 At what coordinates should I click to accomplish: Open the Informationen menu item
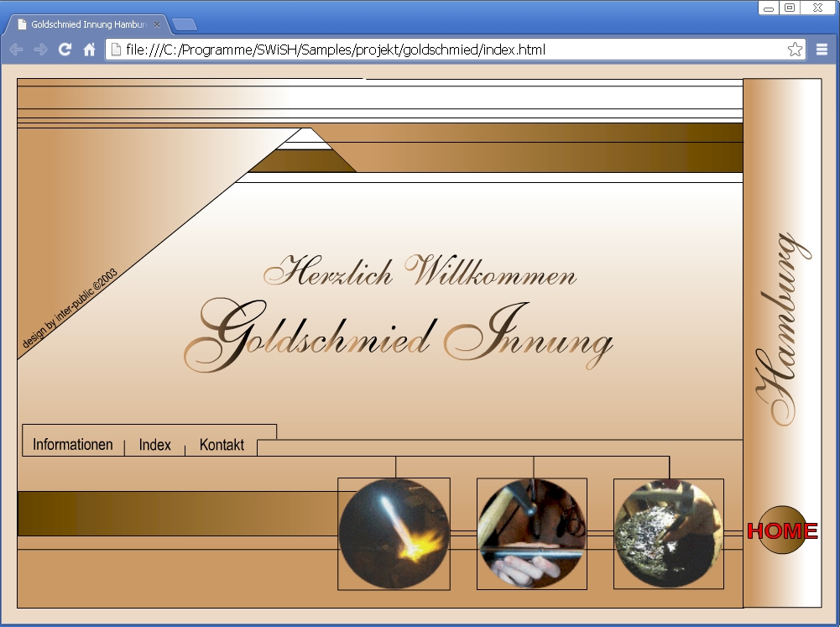(73, 445)
